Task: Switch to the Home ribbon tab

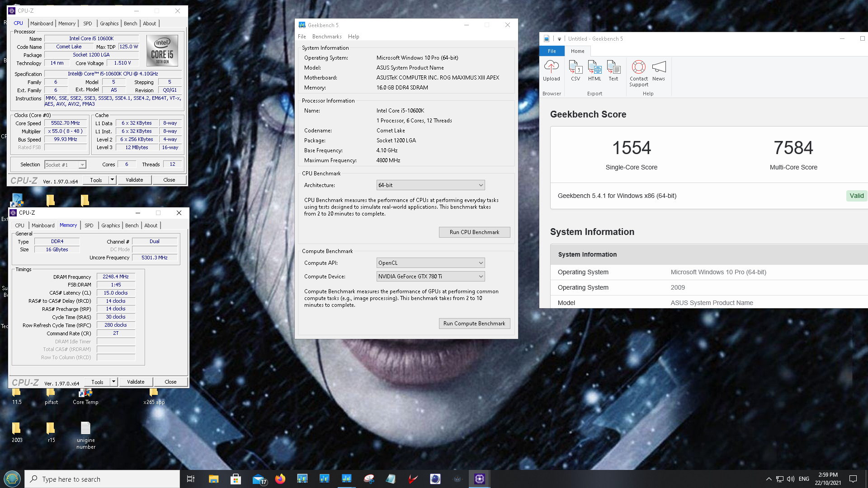Action: (577, 51)
